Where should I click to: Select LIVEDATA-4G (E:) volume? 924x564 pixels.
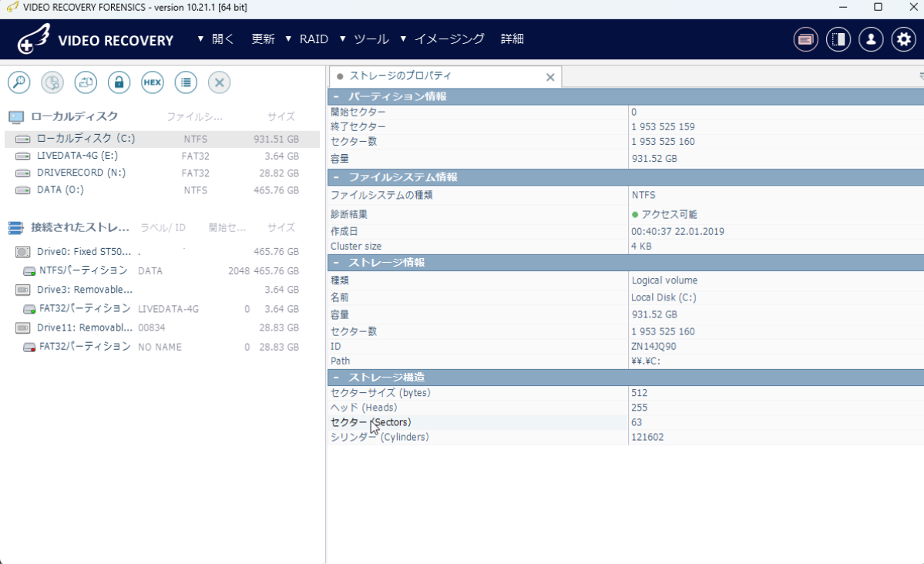(162, 156)
